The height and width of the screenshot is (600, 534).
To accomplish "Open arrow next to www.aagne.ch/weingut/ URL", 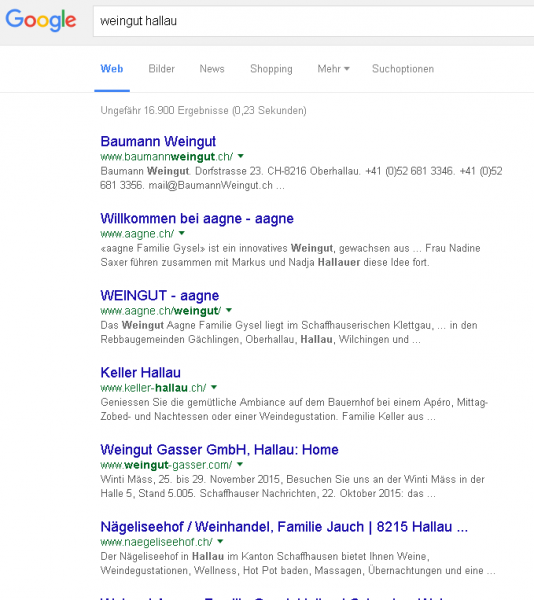I will (x=229, y=310).
